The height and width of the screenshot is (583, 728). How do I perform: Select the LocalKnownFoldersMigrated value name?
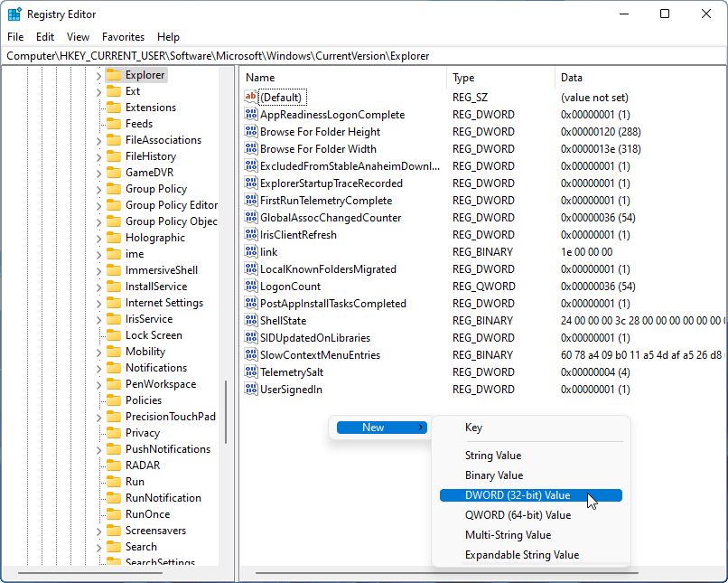coord(328,269)
